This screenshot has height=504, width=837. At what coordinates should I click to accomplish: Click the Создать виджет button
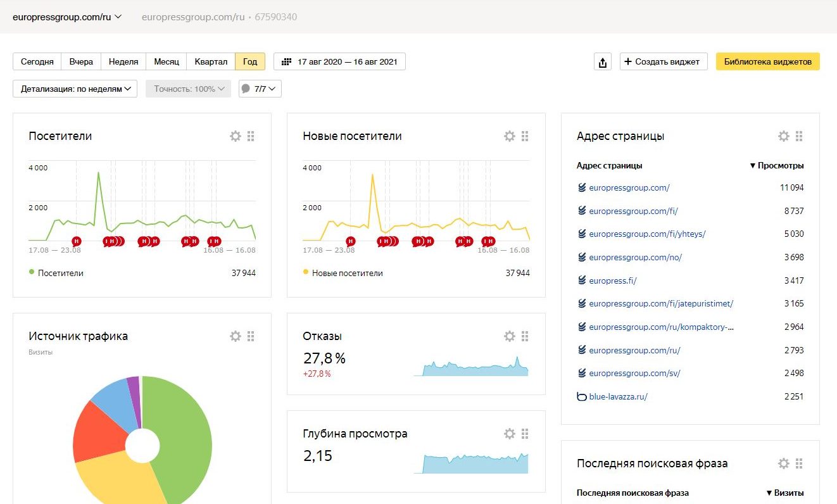664,62
